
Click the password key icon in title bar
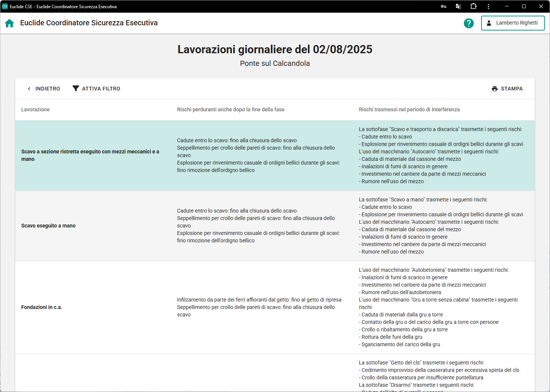pyautogui.click(x=443, y=6)
